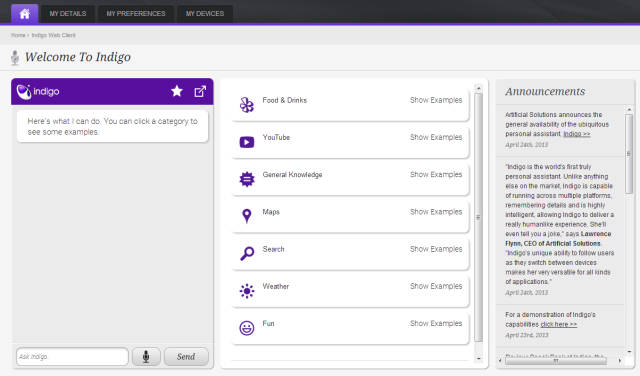Click the Search magnifier icon

pos(247,253)
